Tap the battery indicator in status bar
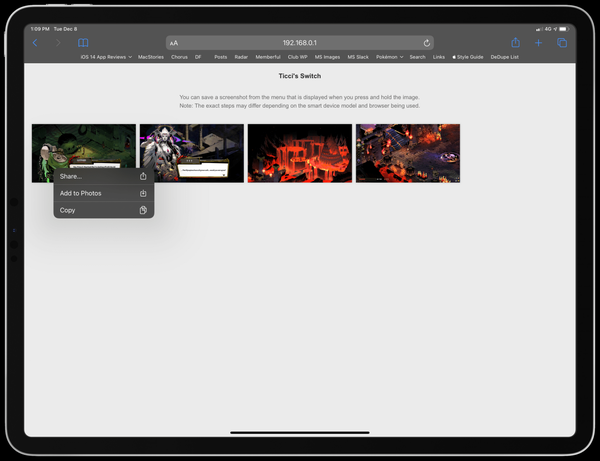Viewport: 600px width, 461px height. 563,29
